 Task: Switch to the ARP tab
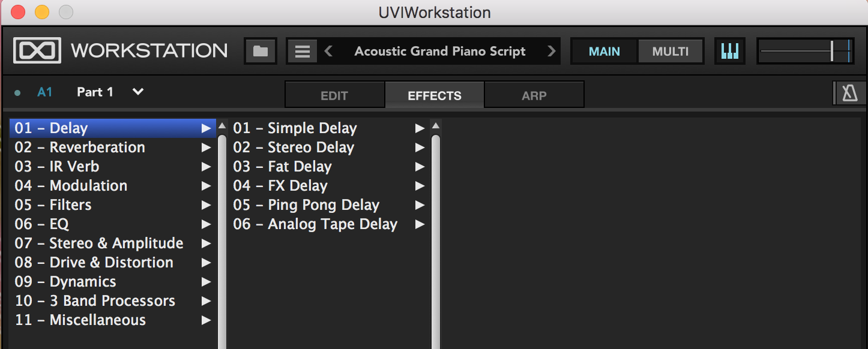pos(534,95)
